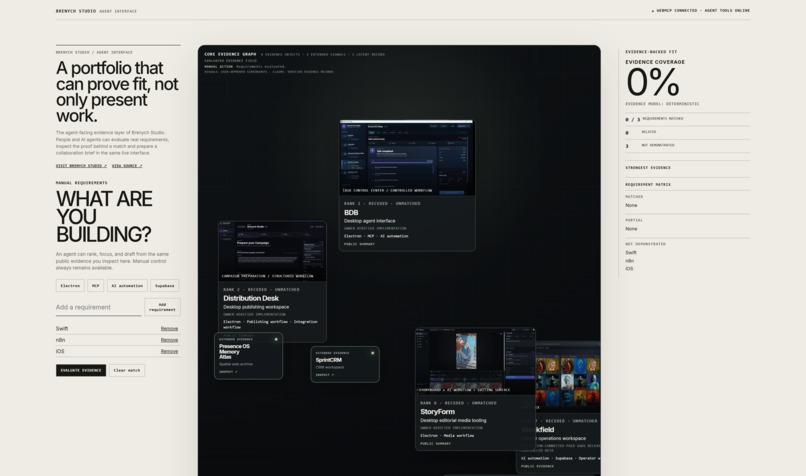Click the Distribution Desk card title
Viewport: 806px width, 476px height.
[251, 298]
